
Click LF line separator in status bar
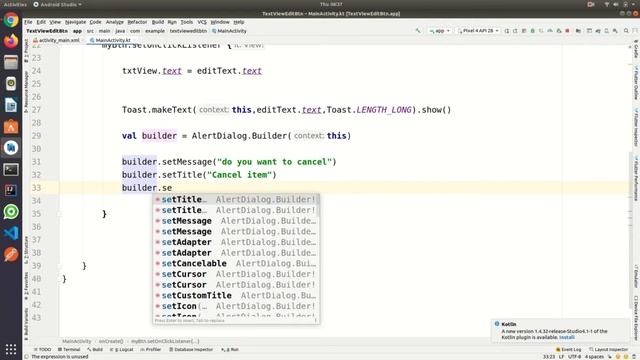pyautogui.click(x=561, y=357)
